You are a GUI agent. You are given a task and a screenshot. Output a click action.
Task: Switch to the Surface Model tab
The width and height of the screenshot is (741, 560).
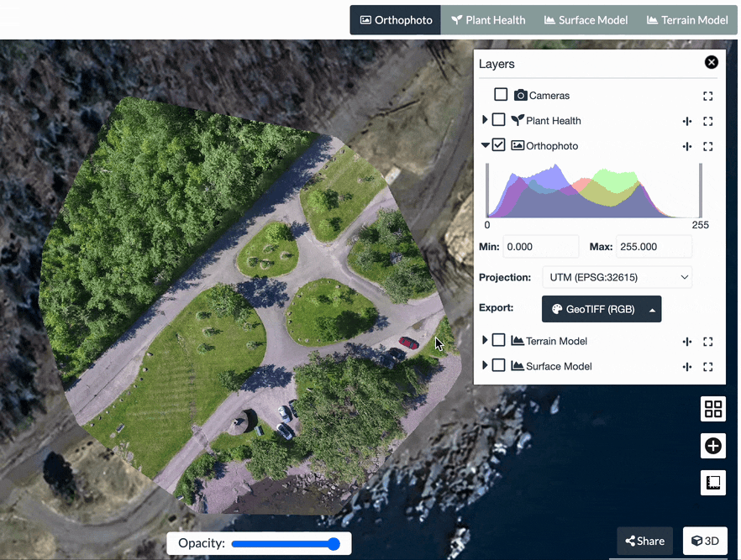pyautogui.click(x=586, y=20)
